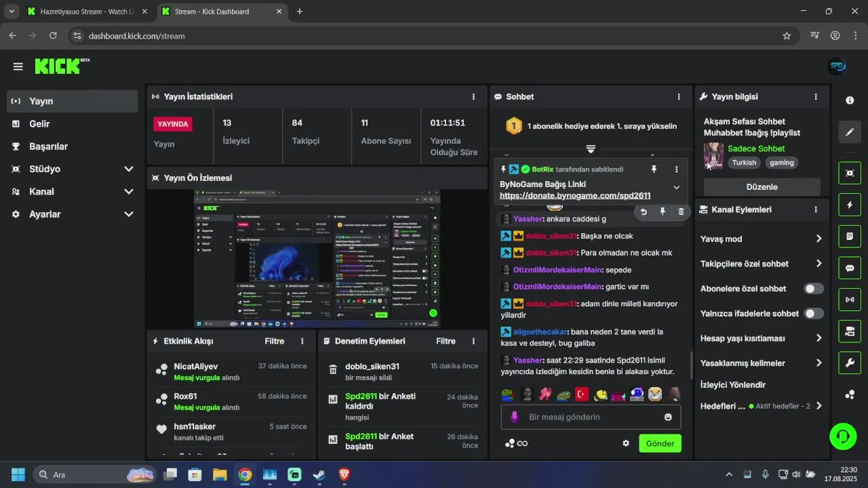Pin Yassher's ankara caddesi message
This screenshot has height=488, width=868.
(x=663, y=211)
